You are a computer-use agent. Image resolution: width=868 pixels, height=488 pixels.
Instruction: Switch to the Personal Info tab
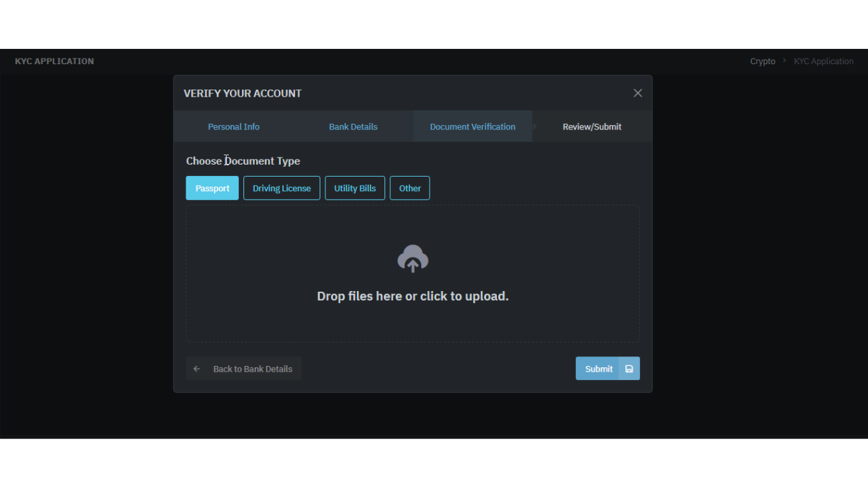tap(233, 127)
